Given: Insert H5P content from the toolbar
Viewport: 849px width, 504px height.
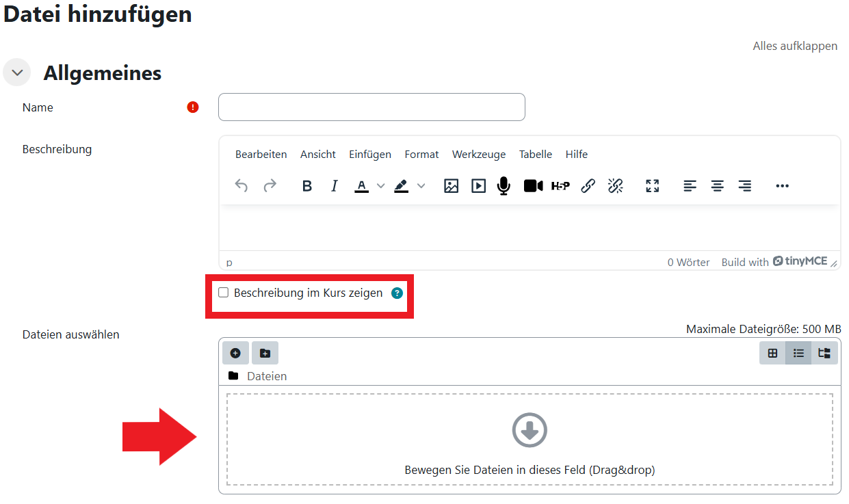Looking at the screenshot, I should [x=560, y=186].
